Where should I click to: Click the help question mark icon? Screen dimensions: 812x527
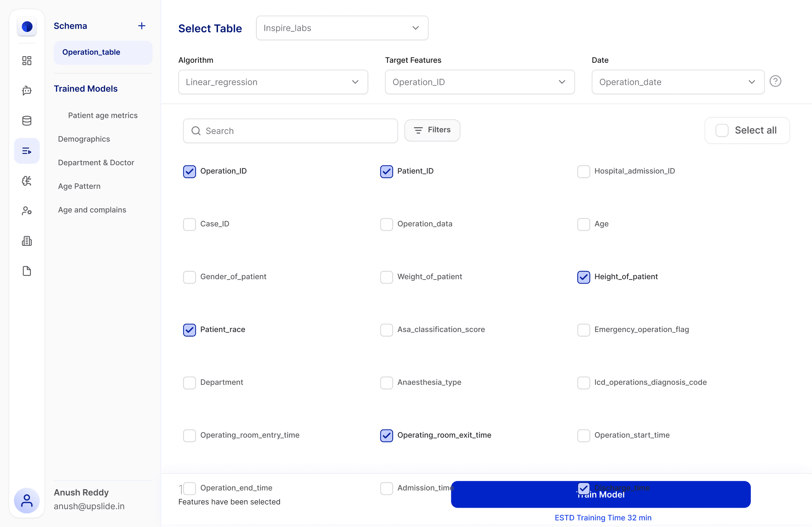775,81
